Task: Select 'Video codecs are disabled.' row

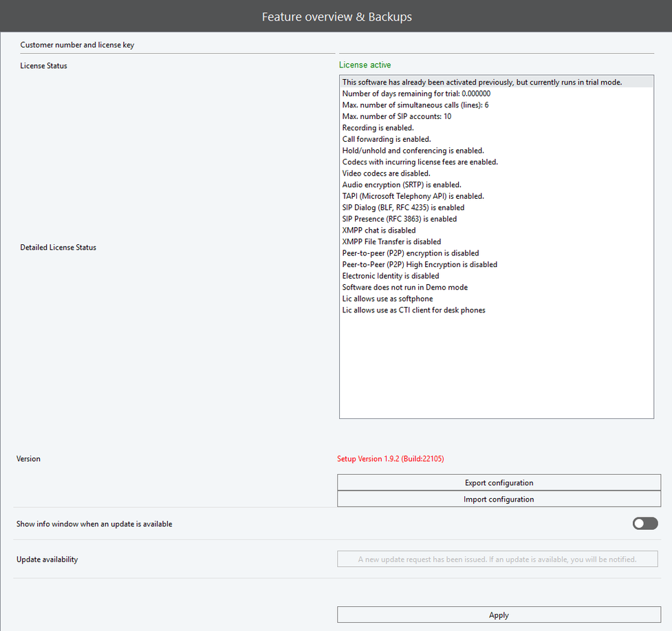Action: pyautogui.click(x=497, y=173)
